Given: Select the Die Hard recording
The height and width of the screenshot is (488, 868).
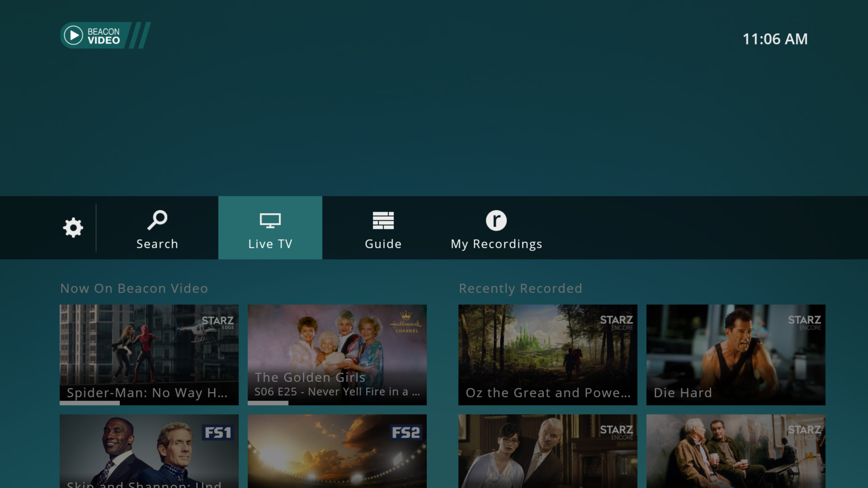Looking at the screenshot, I should click(x=736, y=355).
